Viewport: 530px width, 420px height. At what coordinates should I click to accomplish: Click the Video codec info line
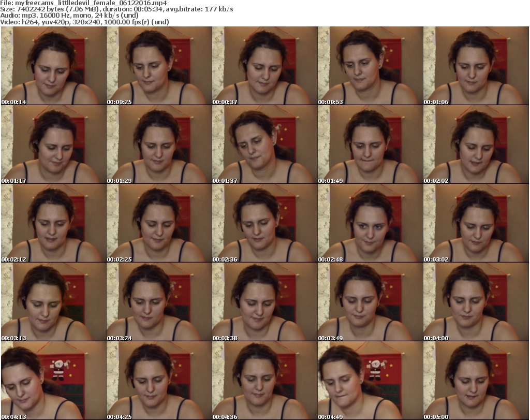tap(85, 22)
